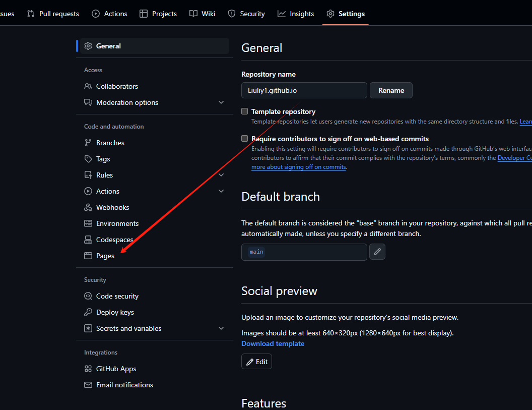Screen dimensions: 532x410
Task: Click the Edit social preview button
Action: [256, 362]
